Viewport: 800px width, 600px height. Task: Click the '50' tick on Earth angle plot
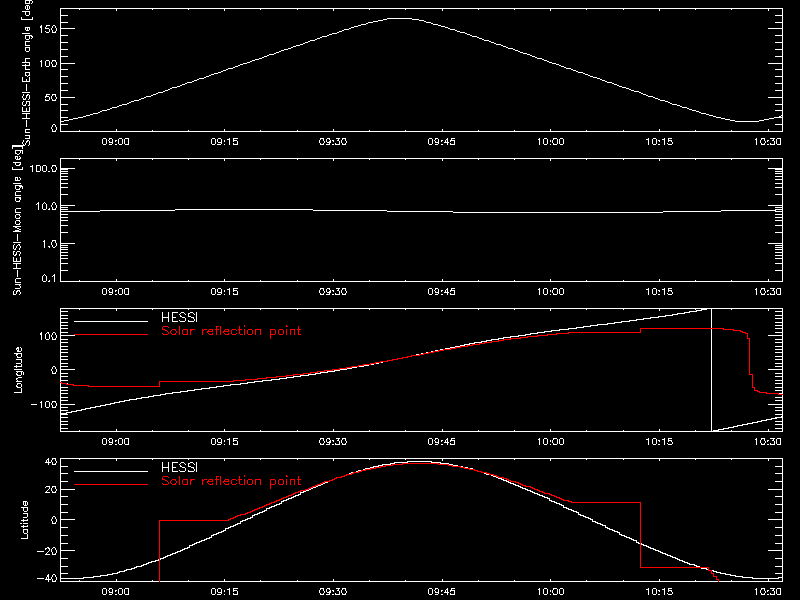[51, 97]
